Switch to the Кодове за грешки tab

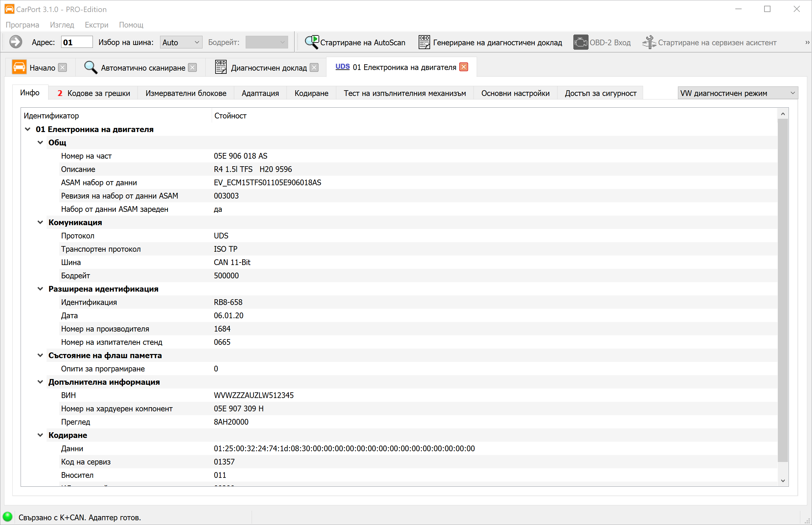click(93, 93)
